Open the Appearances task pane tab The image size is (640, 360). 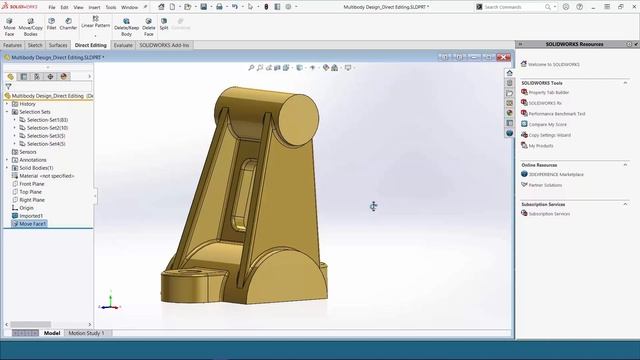509,113
